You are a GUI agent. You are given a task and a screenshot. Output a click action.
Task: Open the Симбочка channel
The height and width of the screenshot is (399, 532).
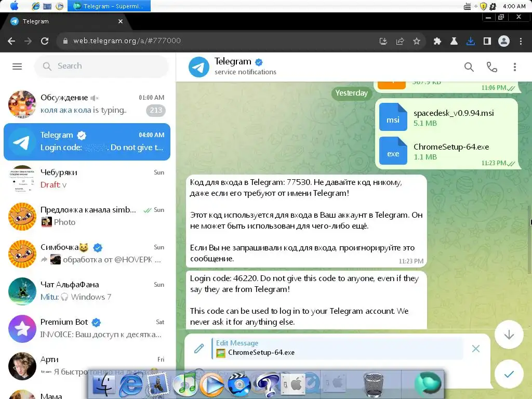tap(87, 254)
